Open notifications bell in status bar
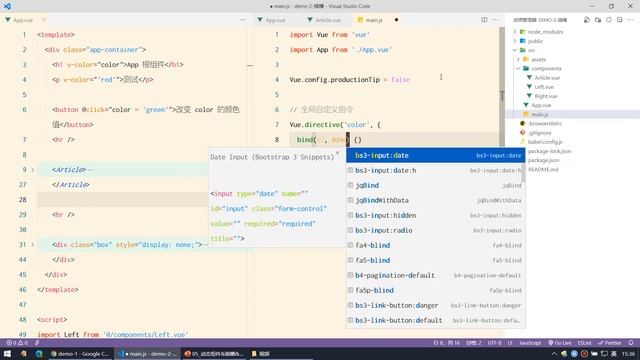 point(631,343)
